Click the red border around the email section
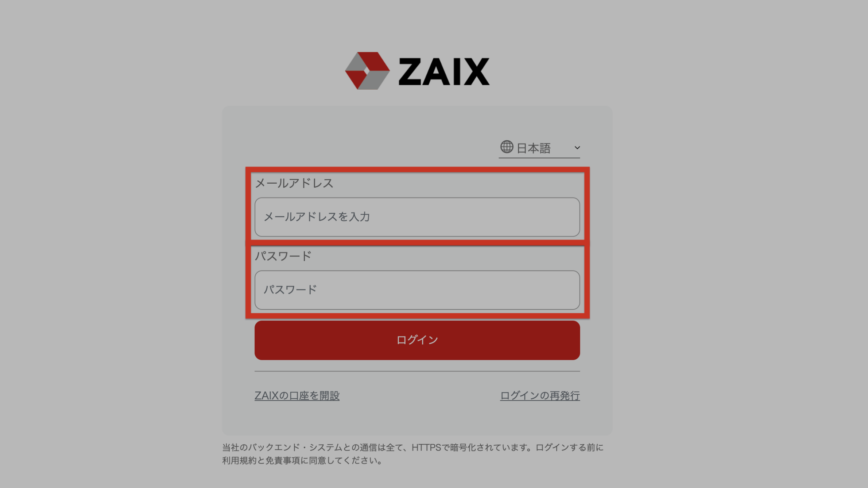 click(417, 170)
